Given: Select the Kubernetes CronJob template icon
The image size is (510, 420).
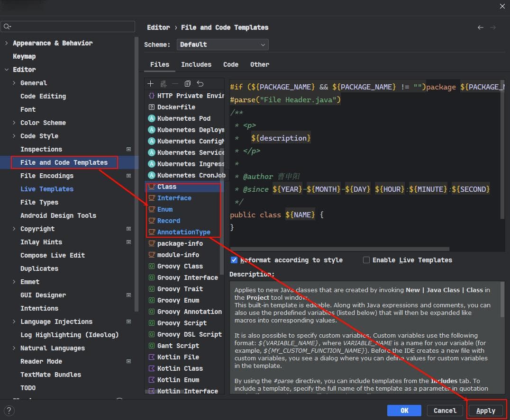Looking at the screenshot, I should (x=151, y=175).
